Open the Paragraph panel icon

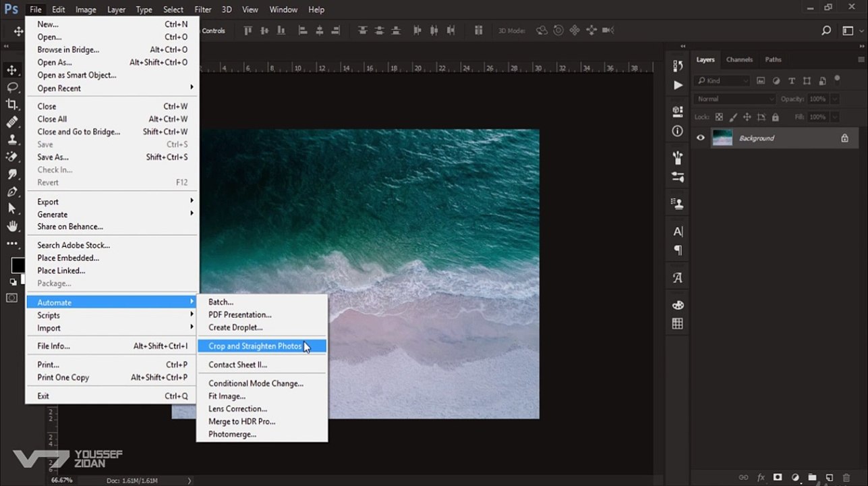coord(678,250)
